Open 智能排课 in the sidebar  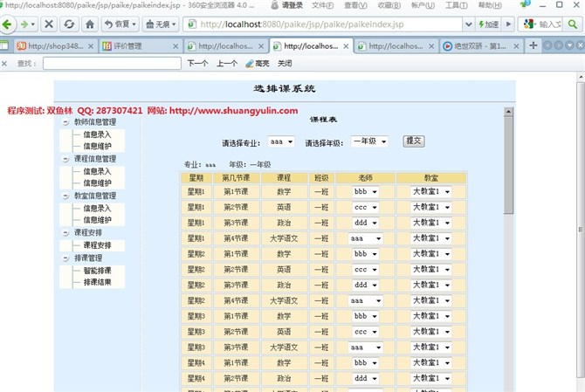coord(97,271)
